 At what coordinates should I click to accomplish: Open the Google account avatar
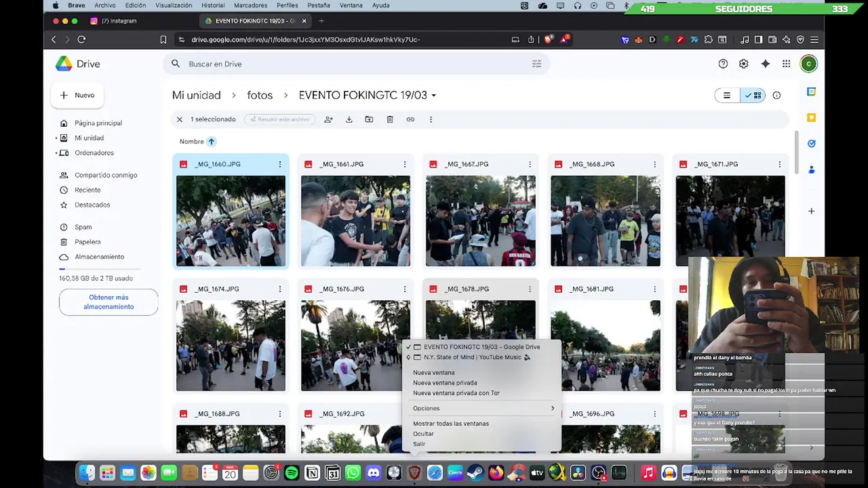(808, 64)
